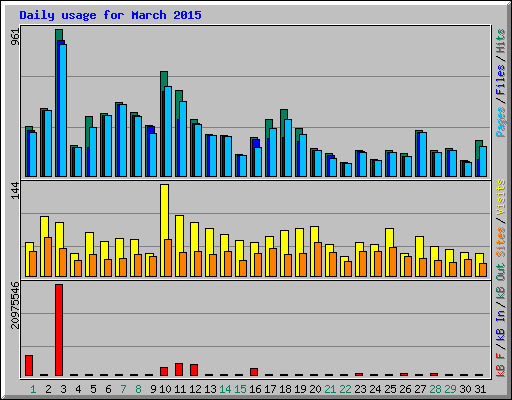Click day 31 on the x-axis

480,389
